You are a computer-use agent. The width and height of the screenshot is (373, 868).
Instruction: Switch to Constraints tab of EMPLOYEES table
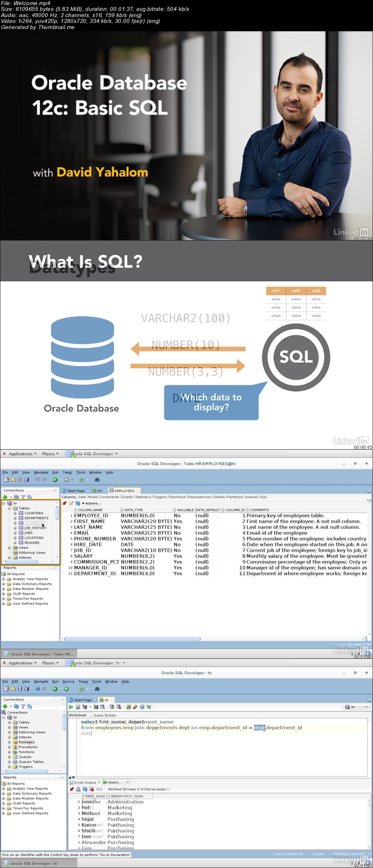click(110, 497)
